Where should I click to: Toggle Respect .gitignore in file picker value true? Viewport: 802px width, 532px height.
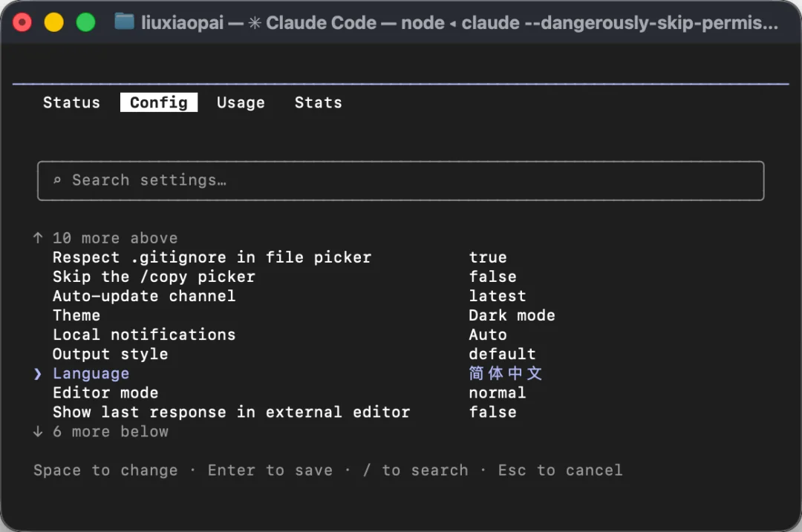click(488, 257)
